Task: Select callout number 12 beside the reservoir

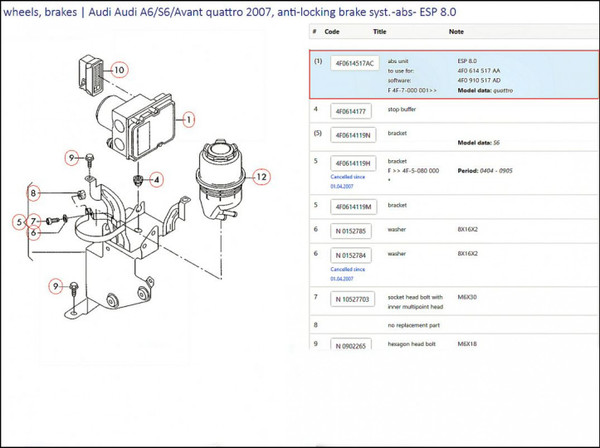Action: (261, 177)
